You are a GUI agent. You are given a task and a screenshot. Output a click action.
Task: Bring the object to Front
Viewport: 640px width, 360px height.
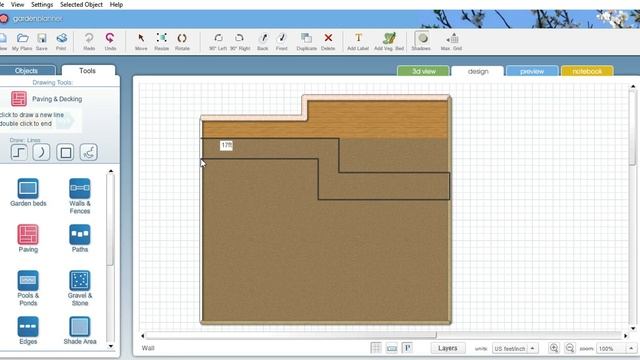(x=282, y=38)
